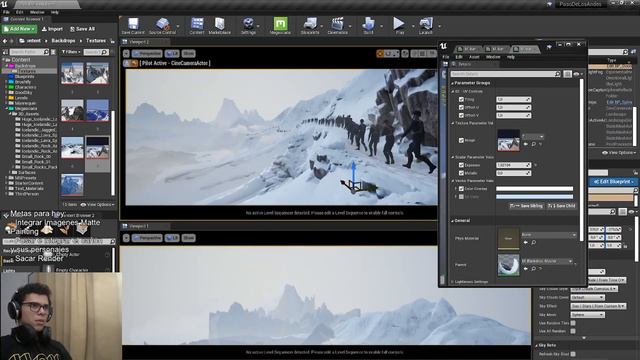Enable the Refresh Sky Dust checkbox
Screen dimensions: 640x360
point(573,354)
